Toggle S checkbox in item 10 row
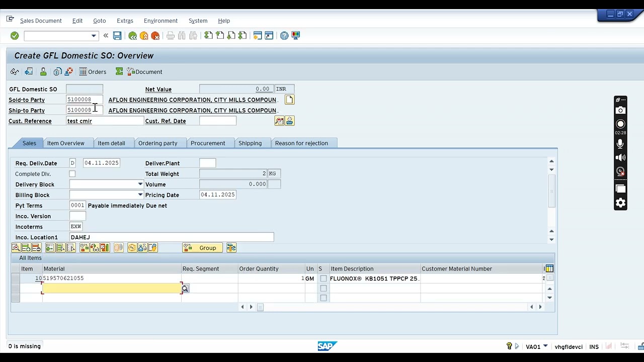 tap(324, 279)
